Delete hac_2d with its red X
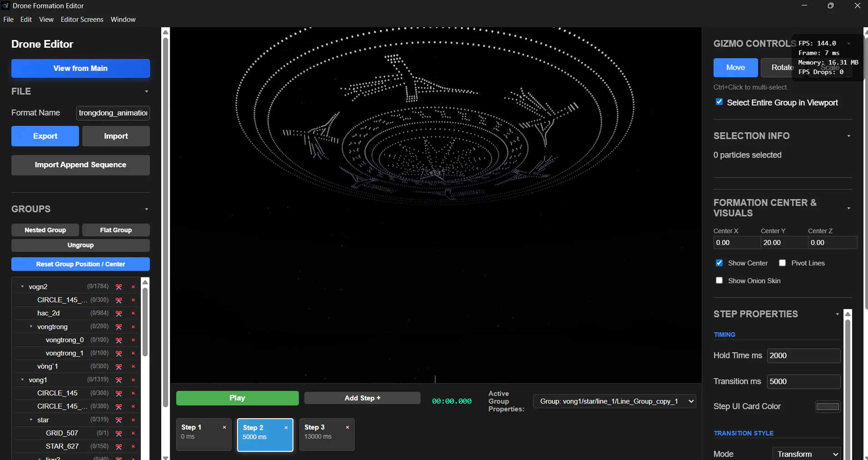The image size is (868, 460). 133,314
